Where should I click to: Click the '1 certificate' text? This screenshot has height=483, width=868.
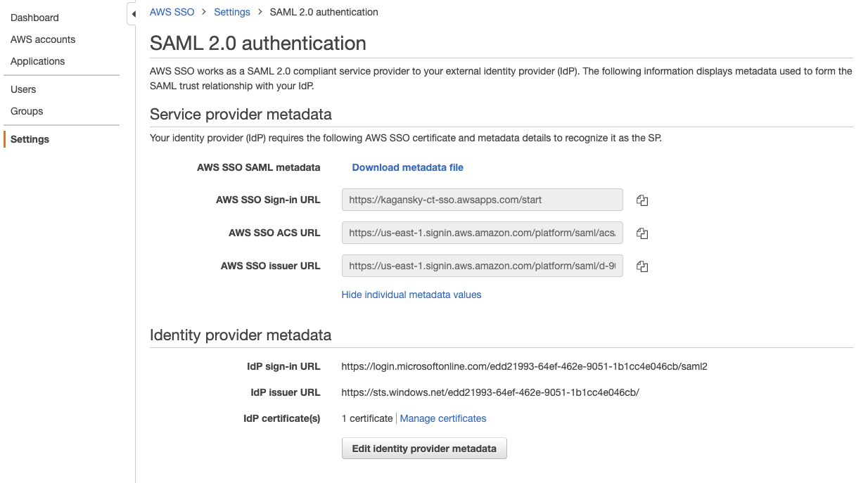367,418
